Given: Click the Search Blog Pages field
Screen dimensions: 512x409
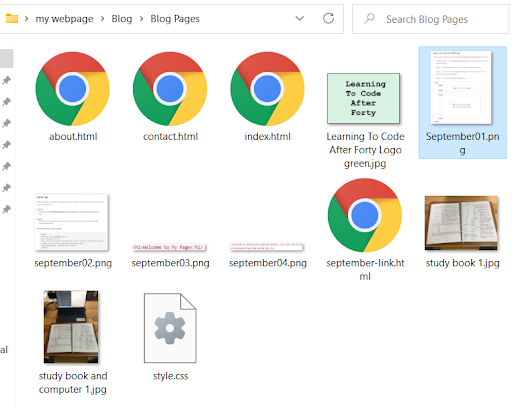Looking at the screenshot, I should tap(430, 19).
